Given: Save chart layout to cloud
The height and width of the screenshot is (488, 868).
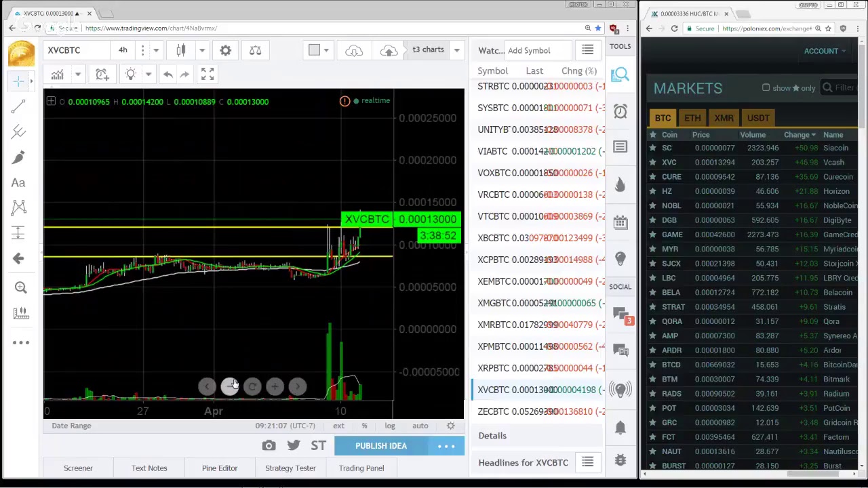Looking at the screenshot, I should pos(354,50).
